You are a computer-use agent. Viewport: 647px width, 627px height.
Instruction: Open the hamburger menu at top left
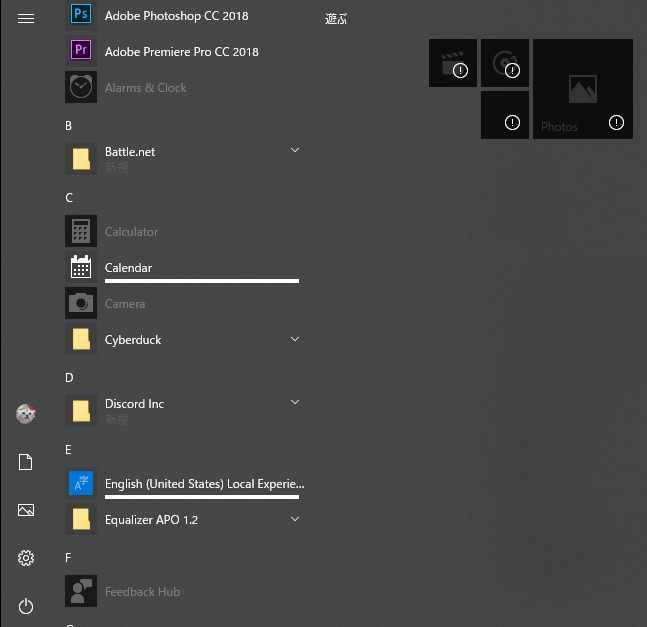(x=26, y=18)
